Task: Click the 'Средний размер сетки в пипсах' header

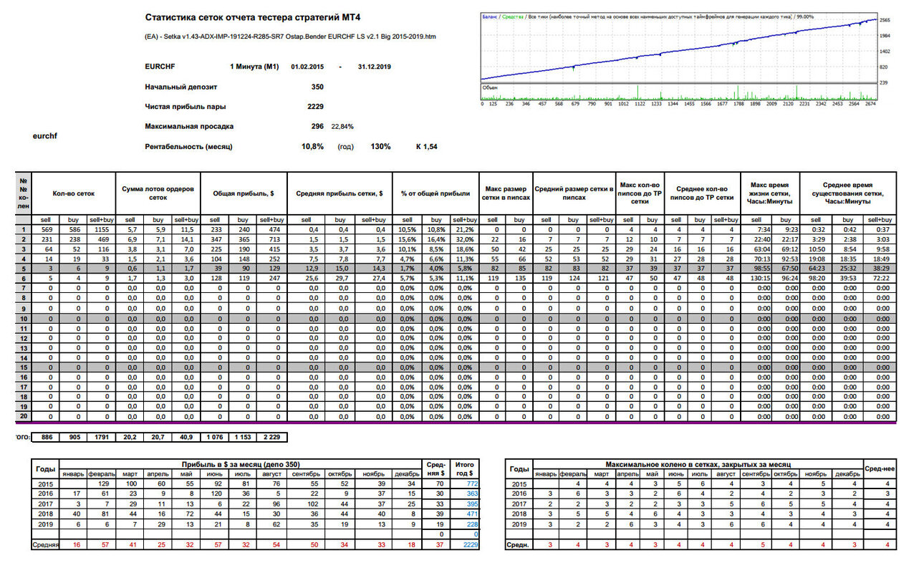Action: click(x=574, y=193)
